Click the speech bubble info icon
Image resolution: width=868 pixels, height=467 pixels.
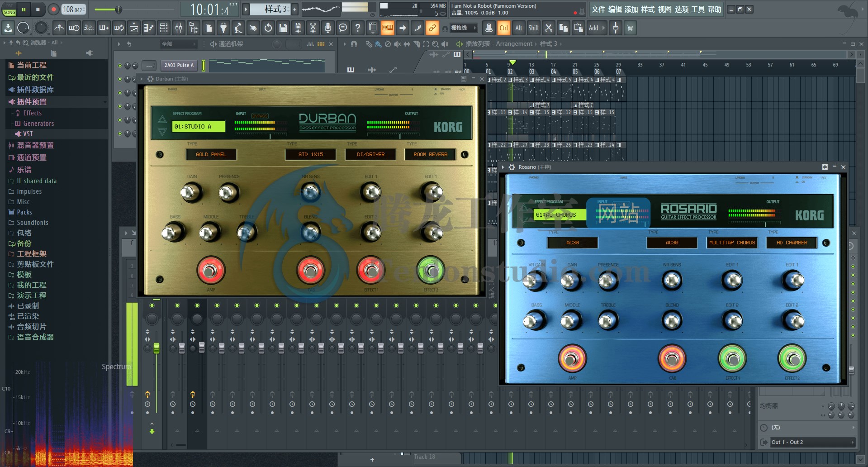(x=343, y=28)
